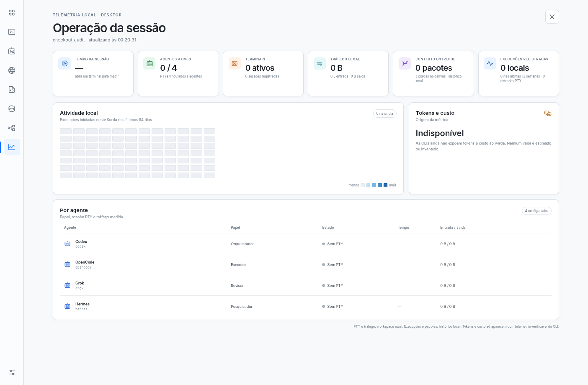Select the Hermes agent row

pyautogui.click(x=306, y=306)
